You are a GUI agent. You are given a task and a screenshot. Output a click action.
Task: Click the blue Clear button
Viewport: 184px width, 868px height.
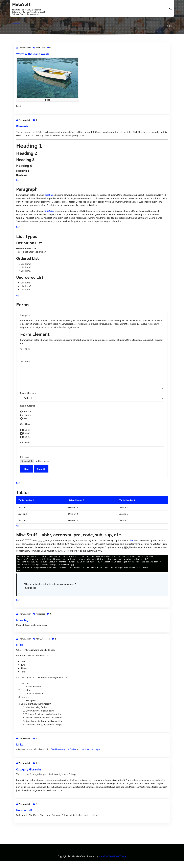point(27,469)
